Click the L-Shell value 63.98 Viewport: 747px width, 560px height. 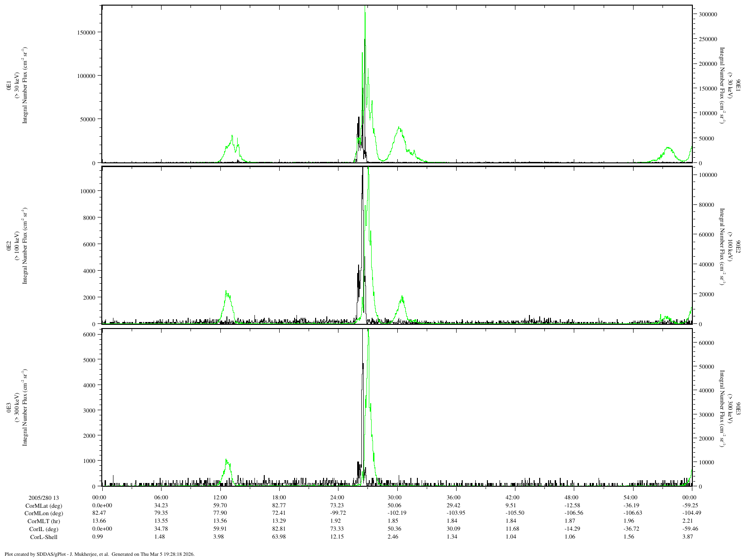(x=279, y=537)
